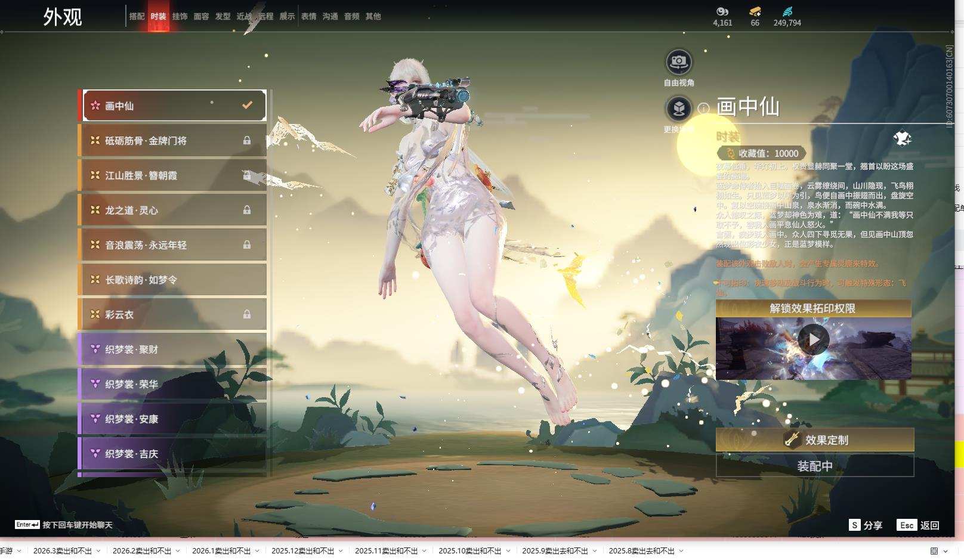Click the equipped checkmark on 画中仙 row
The width and height of the screenshot is (964, 560).
click(247, 105)
